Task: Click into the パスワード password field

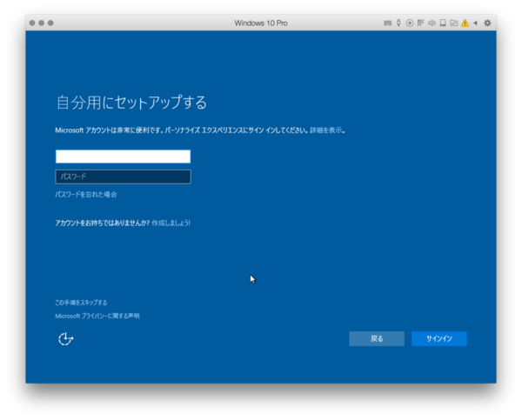Action: (x=124, y=177)
